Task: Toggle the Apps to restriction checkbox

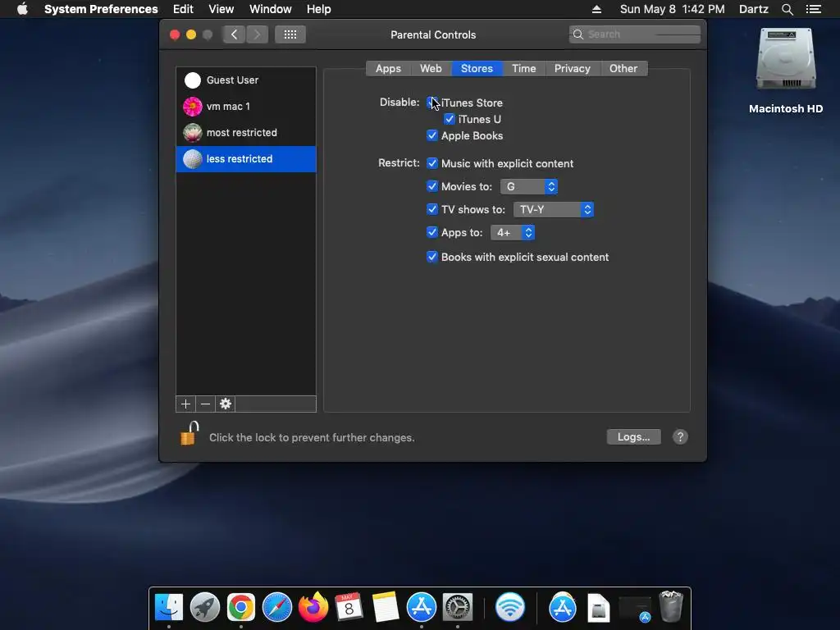Action: coord(431,232)
